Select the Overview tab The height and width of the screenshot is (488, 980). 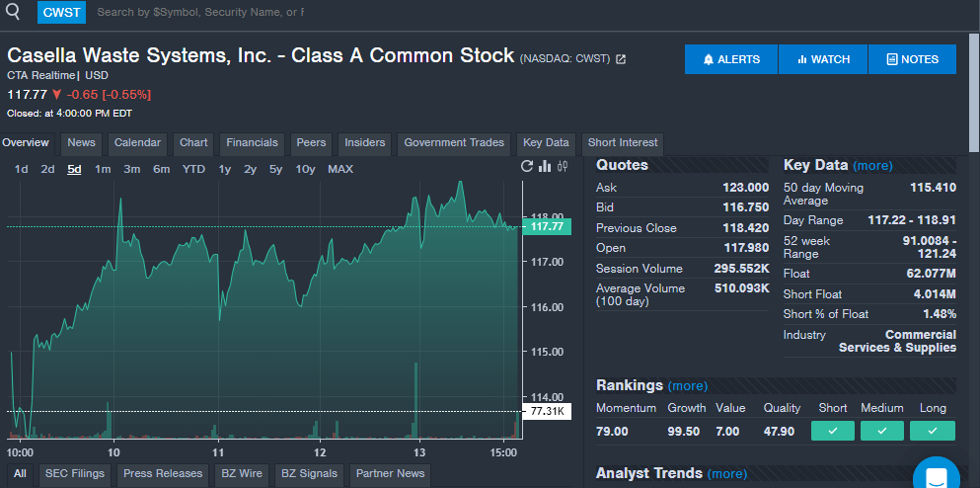pyautogui.click(x=26, y=142)
